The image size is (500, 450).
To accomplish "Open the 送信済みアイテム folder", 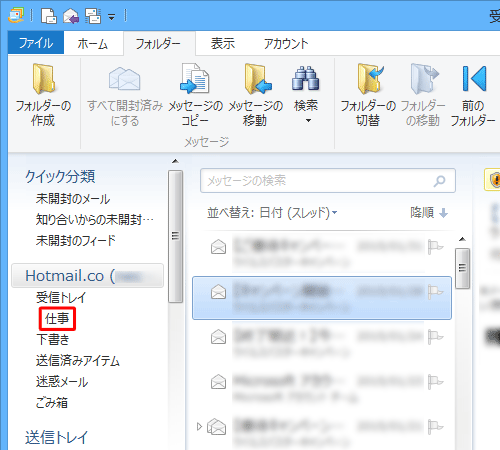I will coord(78,361).
